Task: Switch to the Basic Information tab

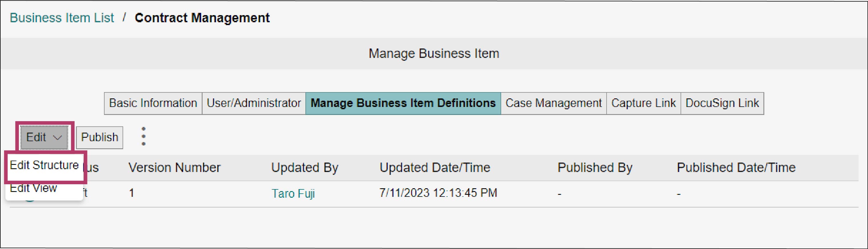Action: (x=153, y=103)
